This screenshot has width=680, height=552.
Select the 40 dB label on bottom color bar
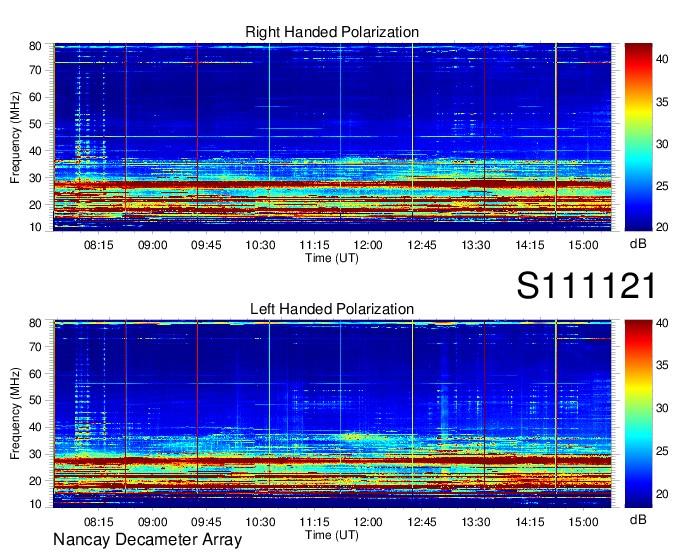point(662,323)
